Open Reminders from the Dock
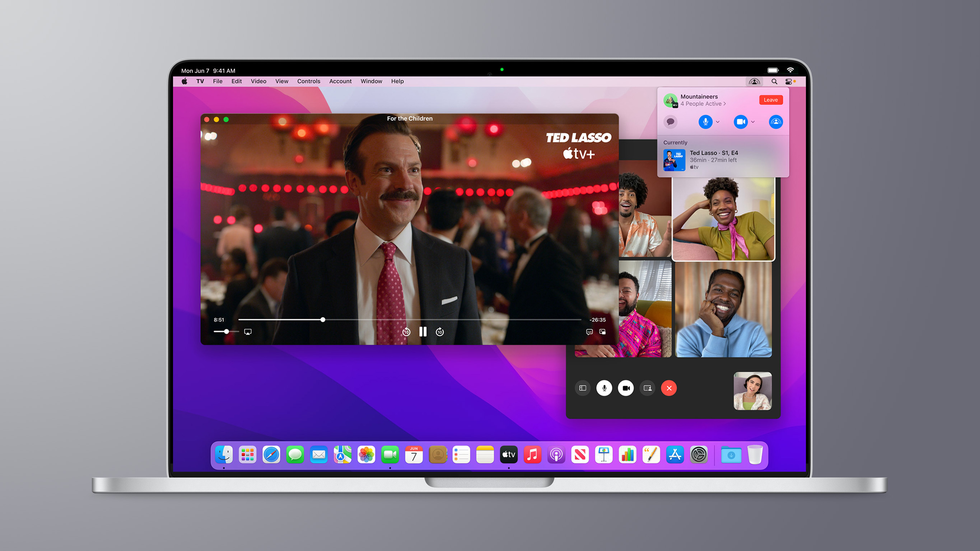Image resolution: width=980 pixels, height=551 pixels. click(x=461, y=455)
